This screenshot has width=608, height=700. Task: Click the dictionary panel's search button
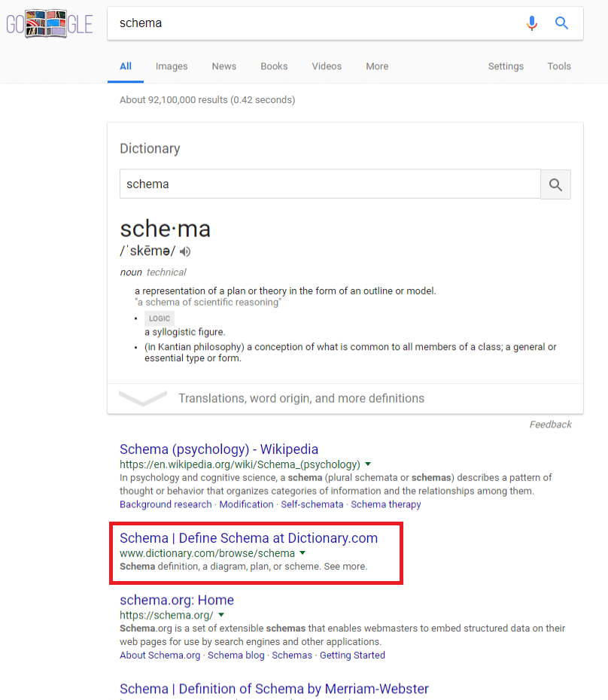coord(555,184)
